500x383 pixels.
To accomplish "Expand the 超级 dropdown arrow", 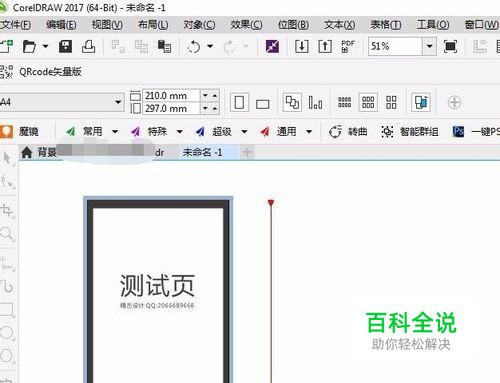I will coord(244,132).
